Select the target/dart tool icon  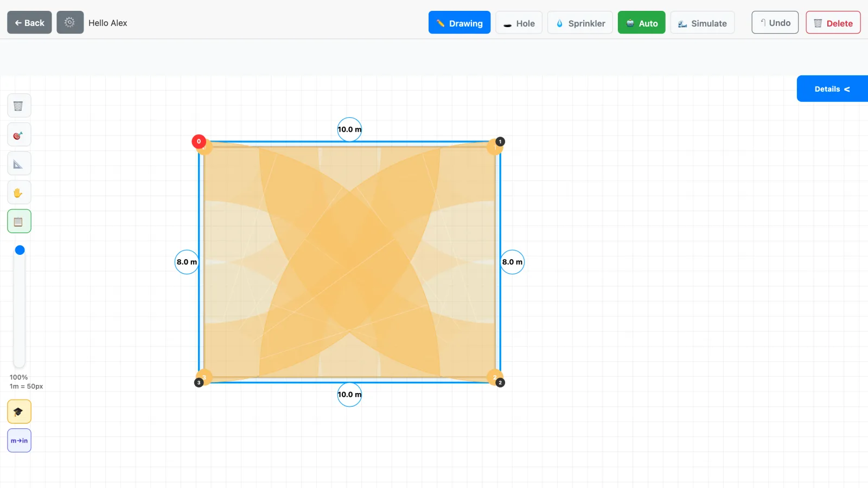coord(19,135)
